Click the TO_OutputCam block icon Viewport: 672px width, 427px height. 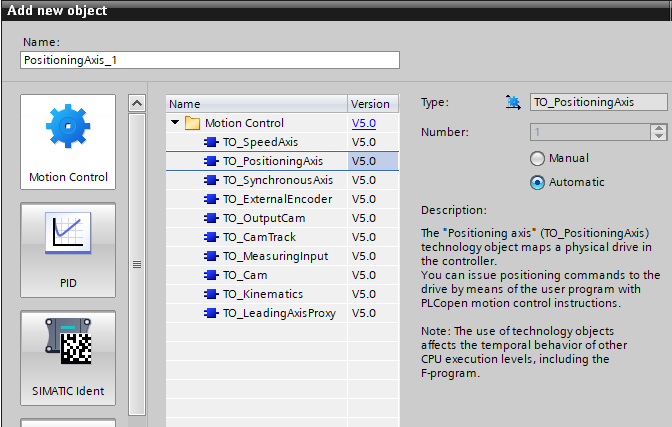coord(211,218)
